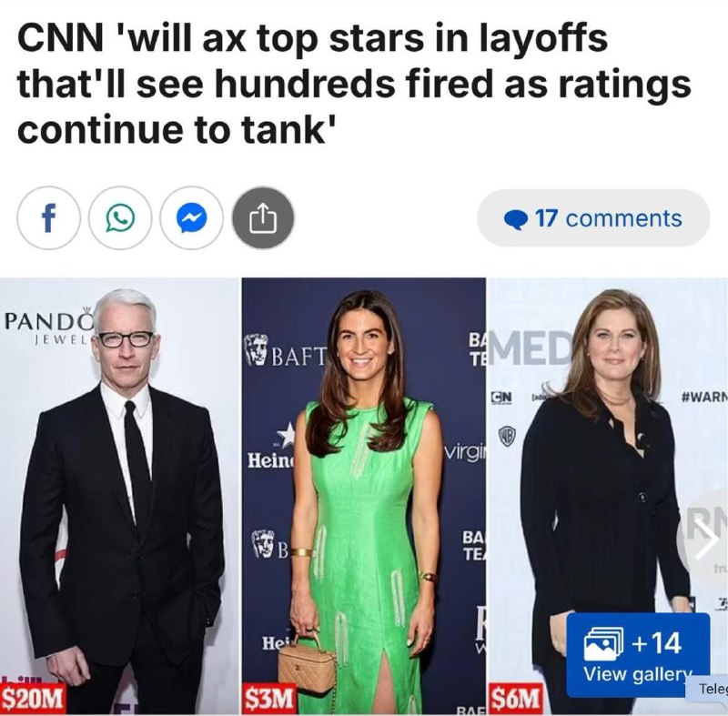This screenshot has height=716, width=728.
Task: Open photo of woman in green dress
Action: (363, 496)
